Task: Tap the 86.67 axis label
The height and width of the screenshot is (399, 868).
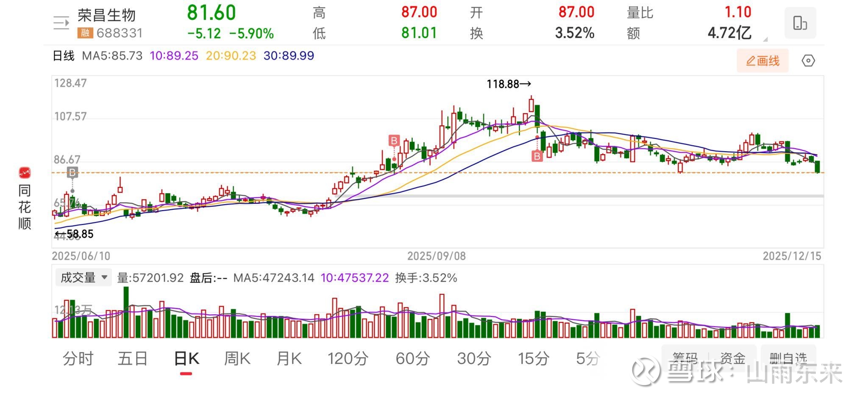Action: pos(67,160)
